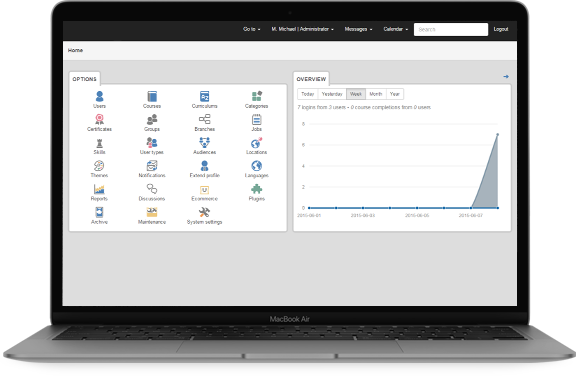Open the Ecommerce icon
Screen dimensions: 576x376
click(x=204, y=189)
